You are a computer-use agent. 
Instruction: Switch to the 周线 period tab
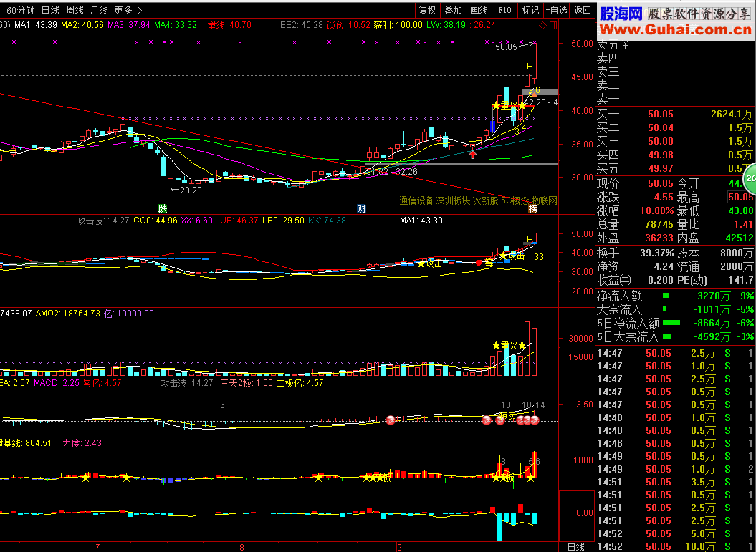[x=75, y=10]
